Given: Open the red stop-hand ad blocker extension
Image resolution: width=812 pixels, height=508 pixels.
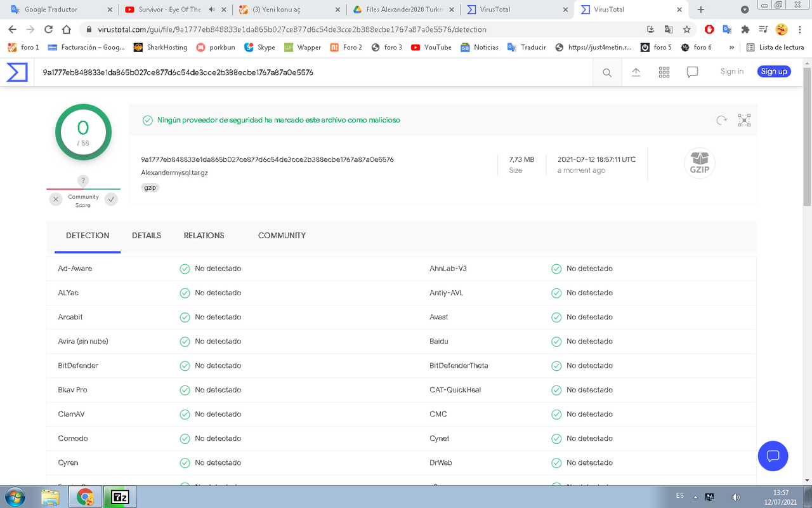Looking at the screenshot, I should [x=709, y=29].
